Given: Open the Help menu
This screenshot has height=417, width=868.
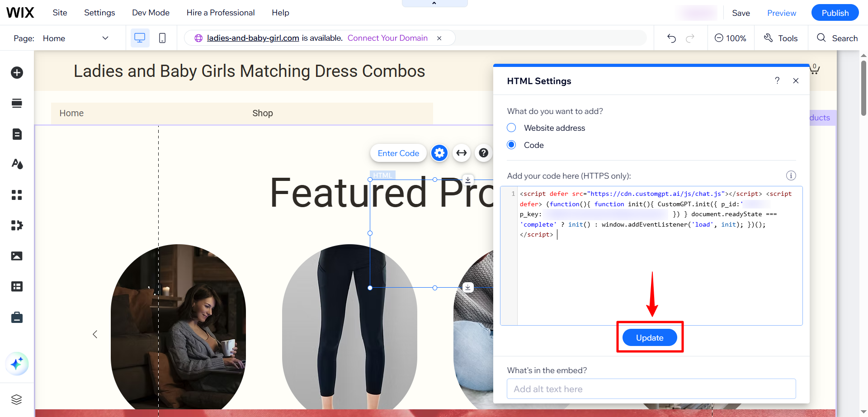Looking at the screenshot, I should click(x=280, y=13).
